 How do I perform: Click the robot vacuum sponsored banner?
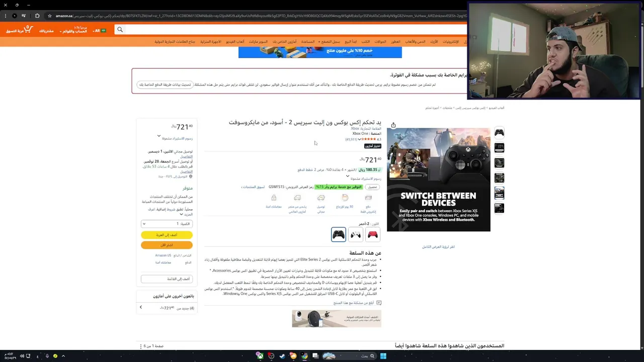click(x=337, y=319)
